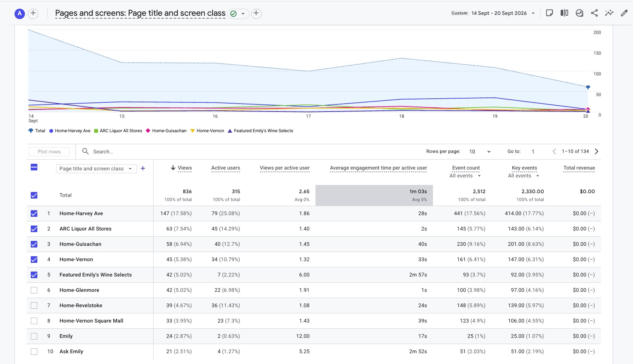The height and width of the screenshot is (364, 633).
Task: Click the Home-Harvey Ave legend dot
Action: pos(51,131)
